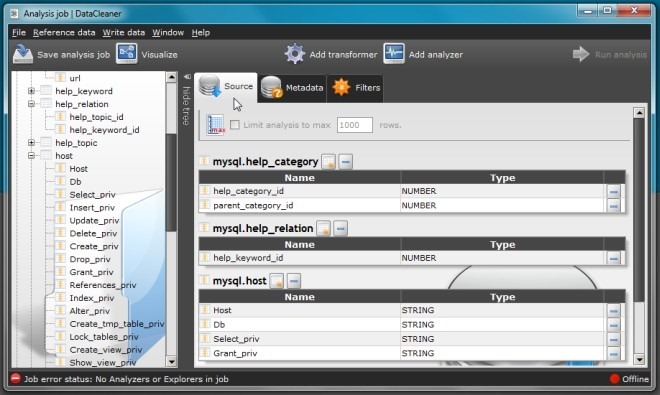The height and width of the screenshot is (395, 660).
Task: Click the Run analysis arrow icon
Action: (x=581, y=54)
